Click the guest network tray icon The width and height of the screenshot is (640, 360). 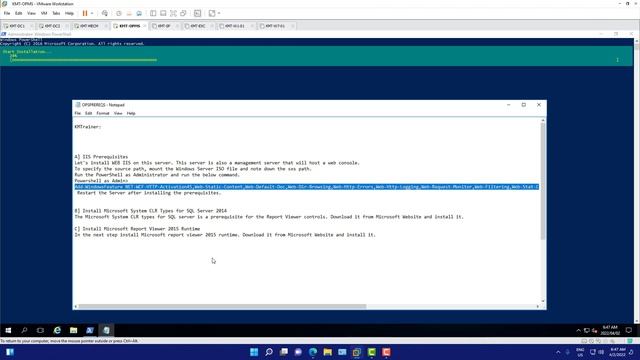pos(587,330)
